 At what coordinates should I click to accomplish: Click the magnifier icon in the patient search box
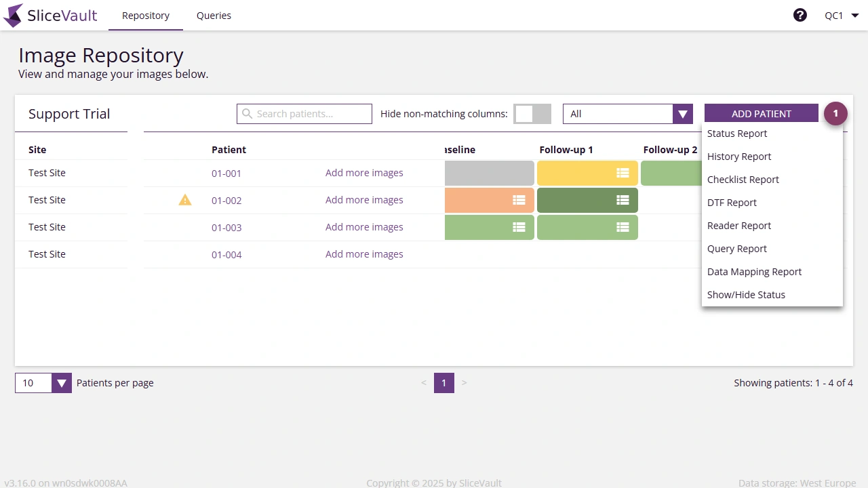248,113
